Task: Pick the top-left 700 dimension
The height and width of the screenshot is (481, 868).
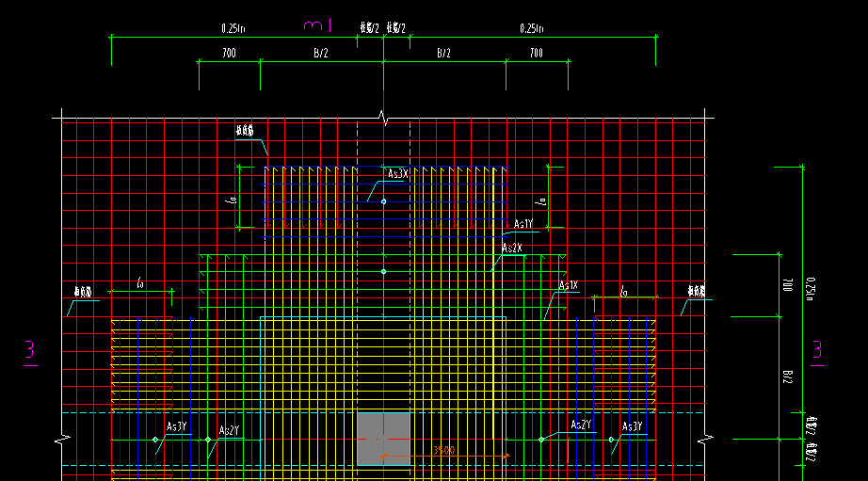Action: pos(229,53)
